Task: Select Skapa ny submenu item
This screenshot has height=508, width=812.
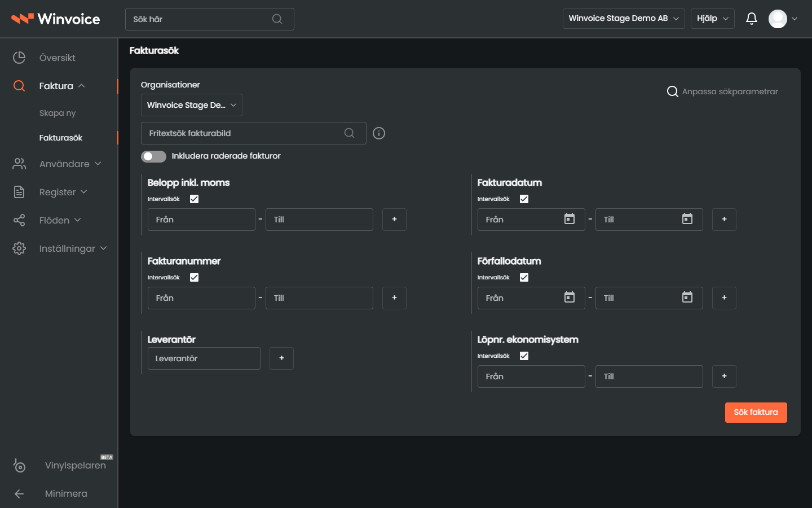Action: click(58, 113)
